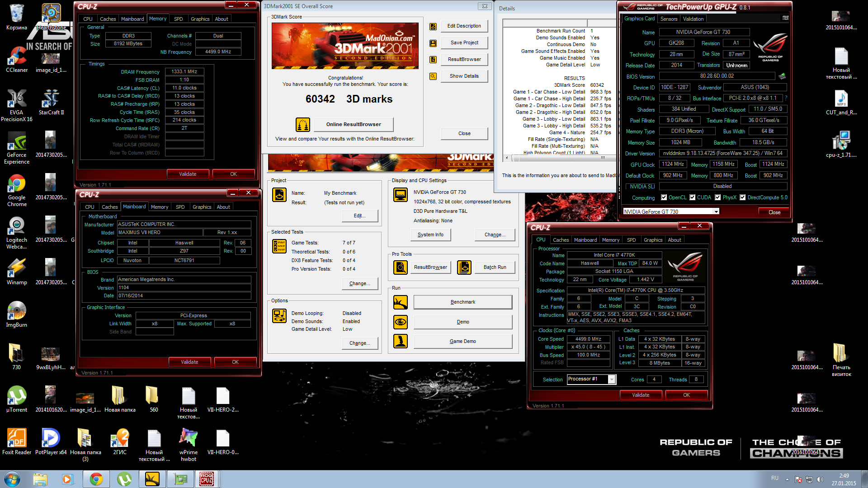Click the Game Demo button
The image size is (868, 488).
pyautogui.click(x=463, y=341)
